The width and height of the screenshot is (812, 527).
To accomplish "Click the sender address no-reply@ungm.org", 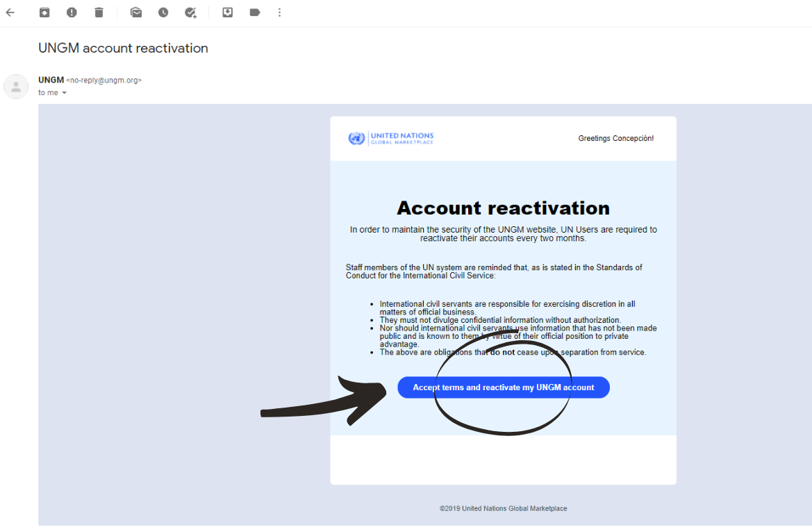I will tap(104, 81).
